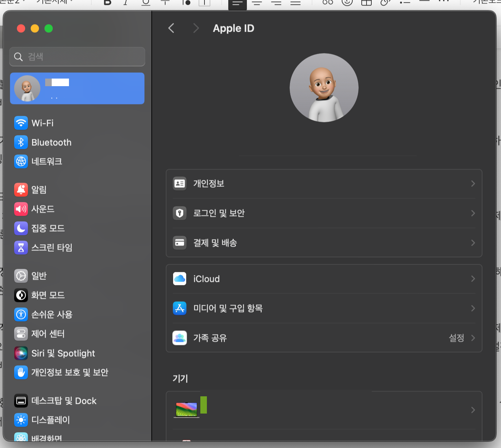Expand 가족 공유 row chevron

tap(473, 338)
